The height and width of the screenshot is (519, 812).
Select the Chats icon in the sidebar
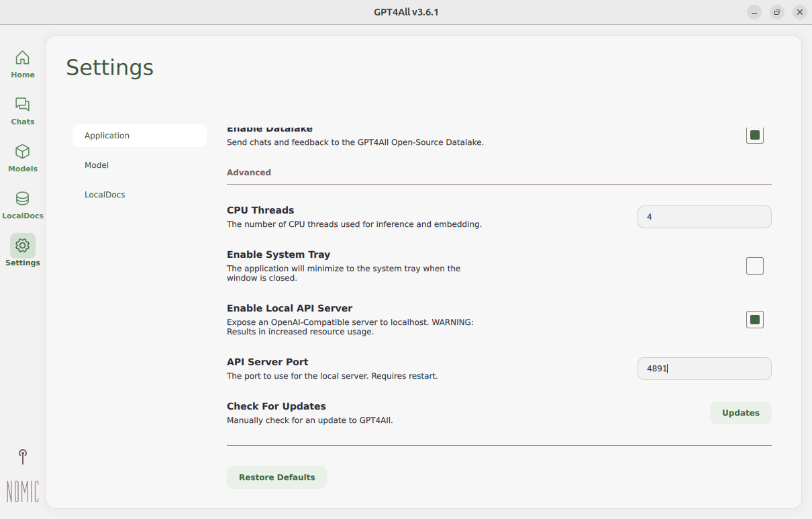[x=22, y=111]
